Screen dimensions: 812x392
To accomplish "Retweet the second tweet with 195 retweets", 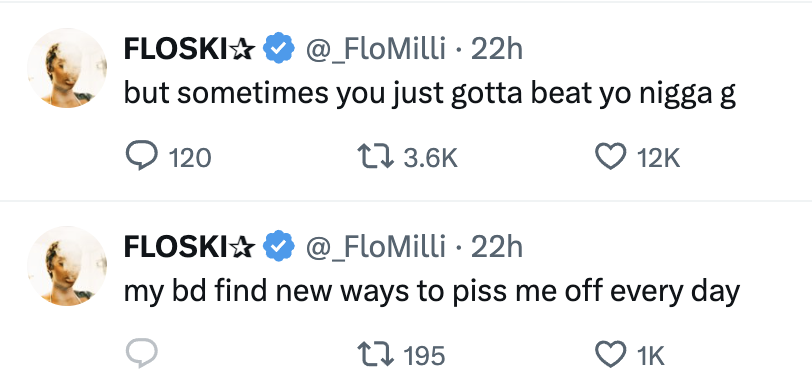I will 376,354.
